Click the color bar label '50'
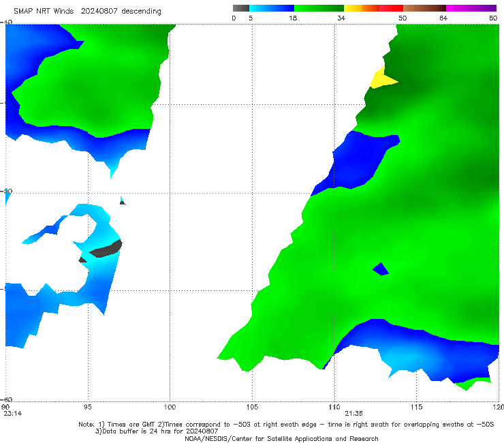Image resolution: width=504 pixels, height=443 pixels. coord(403,18)
